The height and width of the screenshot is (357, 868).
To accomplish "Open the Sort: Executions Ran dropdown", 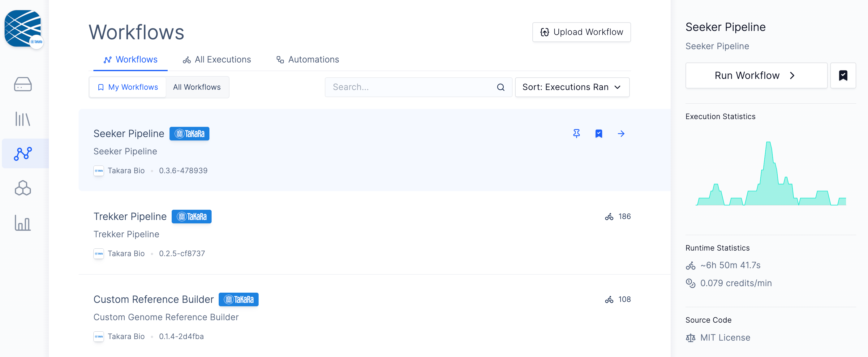I will click(572, 87).
